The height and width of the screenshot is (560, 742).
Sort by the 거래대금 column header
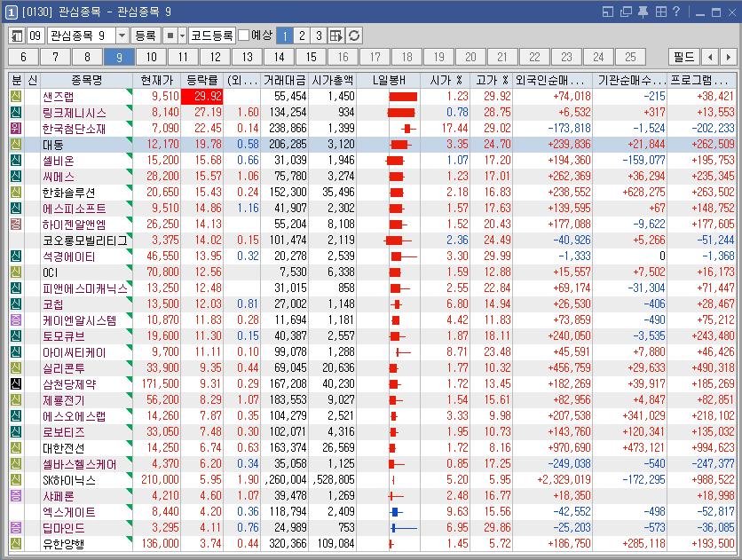(285, 80)
